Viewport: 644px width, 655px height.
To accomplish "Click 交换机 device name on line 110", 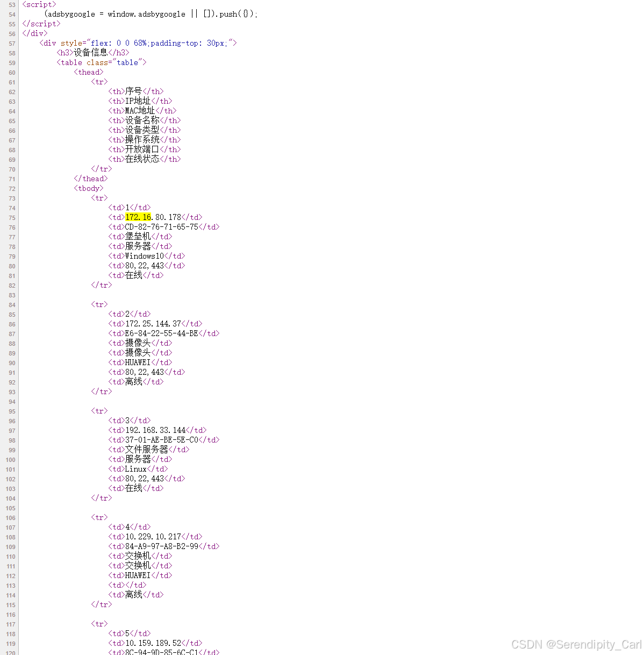I will tap(138, 556).
